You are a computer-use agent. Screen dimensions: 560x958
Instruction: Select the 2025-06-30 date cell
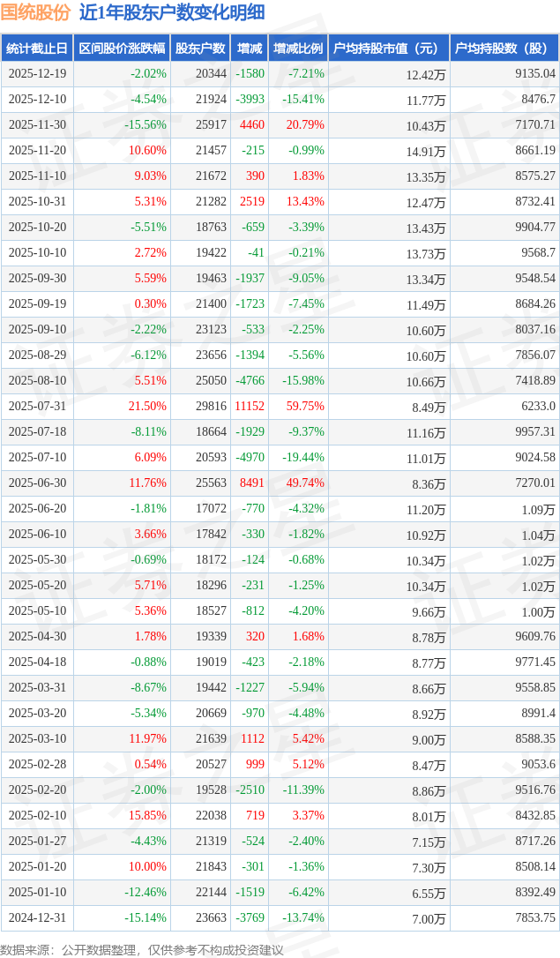click(x=37, y=483)
